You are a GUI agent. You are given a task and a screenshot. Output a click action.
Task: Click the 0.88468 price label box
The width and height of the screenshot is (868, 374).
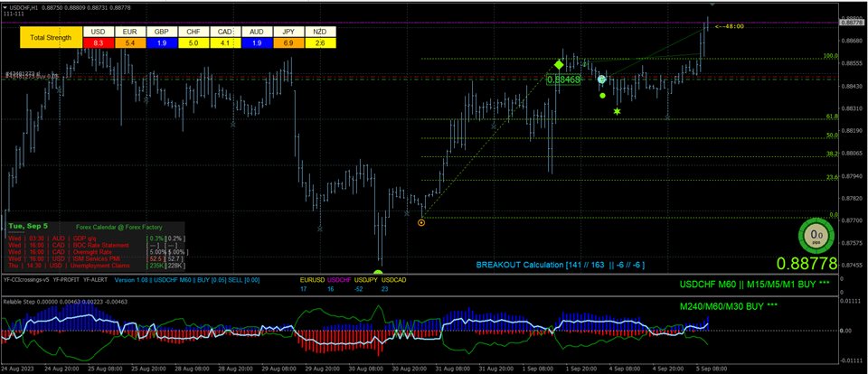click(x=563, y=79)
